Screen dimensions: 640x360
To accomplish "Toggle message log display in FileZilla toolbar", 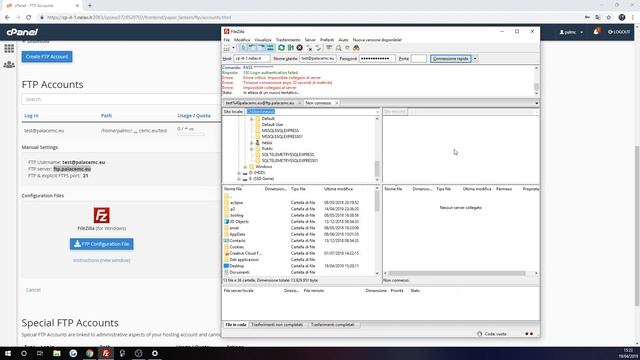I will [x=243, y=48].
